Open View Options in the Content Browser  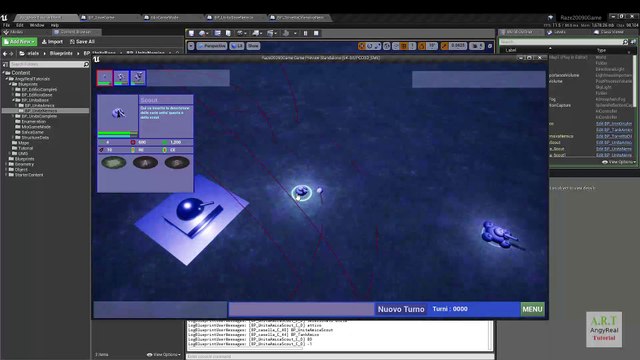tap(164, 355)
